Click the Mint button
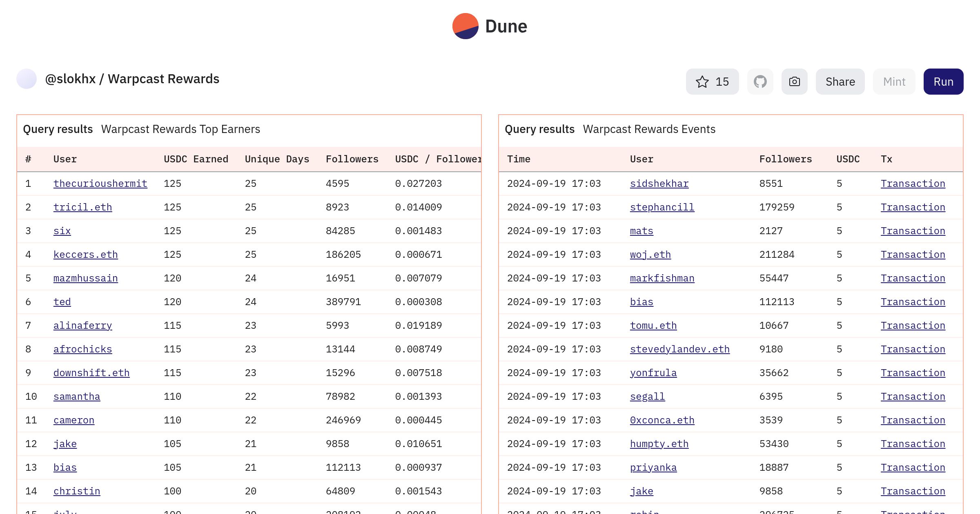The image size is (980, 514). pyautogui.click(x=894, y=82)
